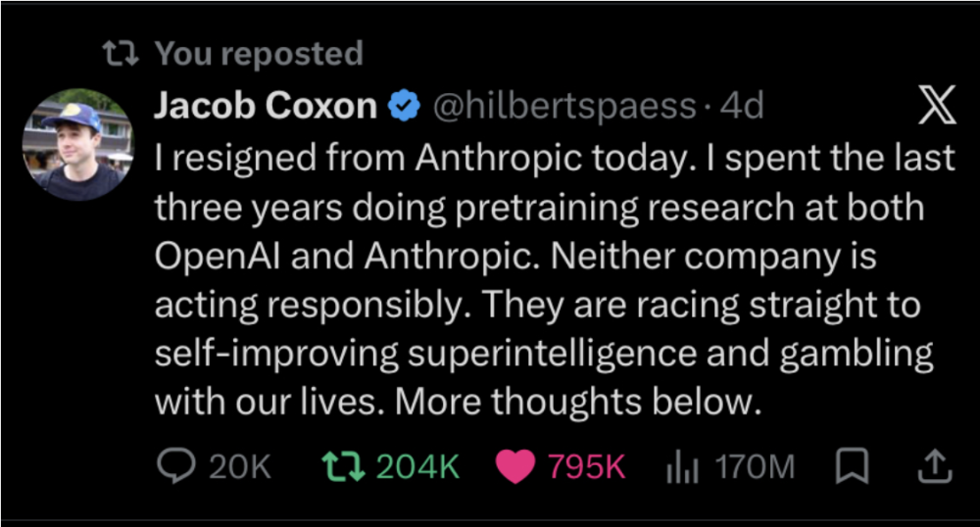Click the 170M views count
The width and height of the screenshot is (980, 527).
tap(755, 466)
